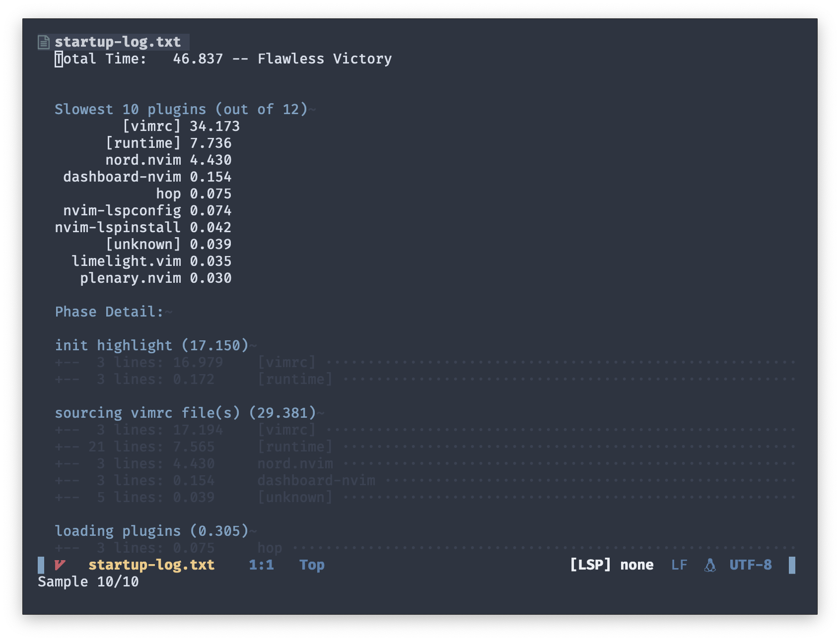Click the Sample 10/10 message text
This screenshot has height=641, width=840.
pyautogui.click(x=89, y=581)
